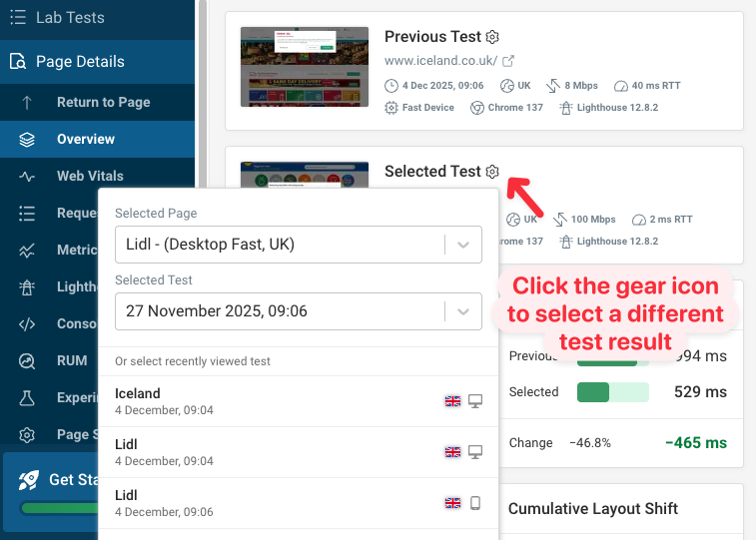Click UK flag icon on Lidl 09:06 row
Screen dimensions: 756x540
click(452, 503)
